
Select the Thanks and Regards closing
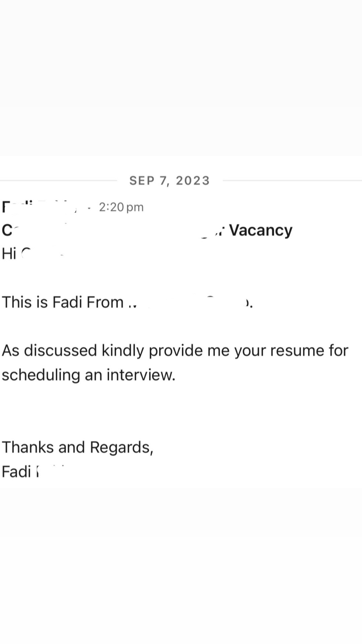[78, 448]
